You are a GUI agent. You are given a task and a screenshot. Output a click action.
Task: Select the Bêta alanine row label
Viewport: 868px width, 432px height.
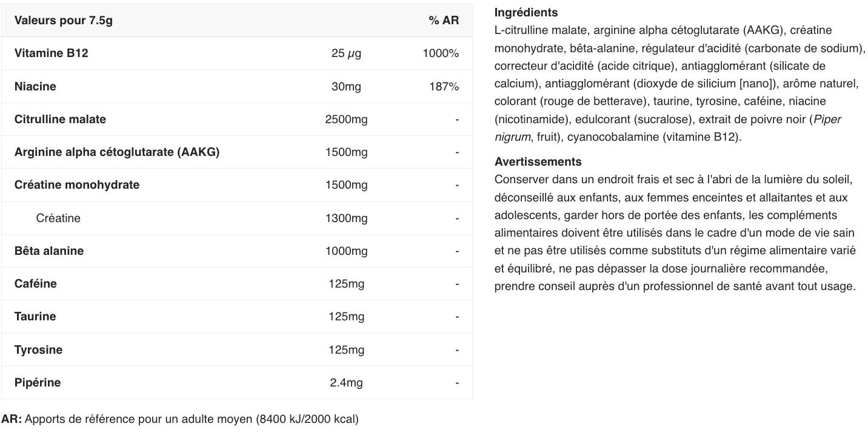click(49, 251)
